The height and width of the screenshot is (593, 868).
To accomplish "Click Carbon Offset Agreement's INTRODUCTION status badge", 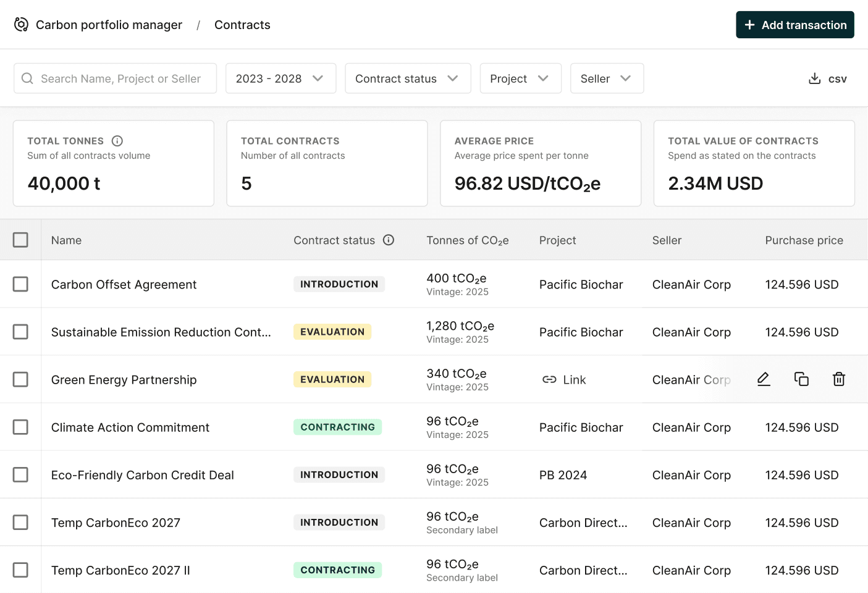I will point(339,284).
